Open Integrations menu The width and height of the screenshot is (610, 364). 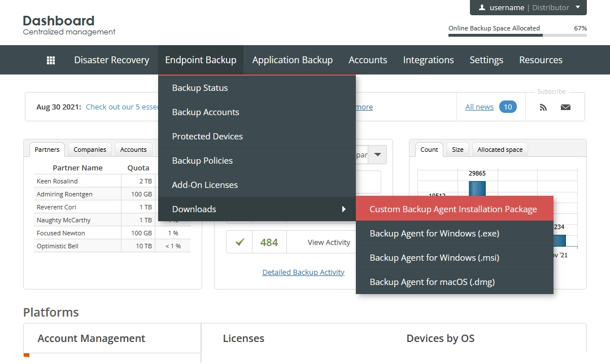pyautogui.click(x=428, y=60)
